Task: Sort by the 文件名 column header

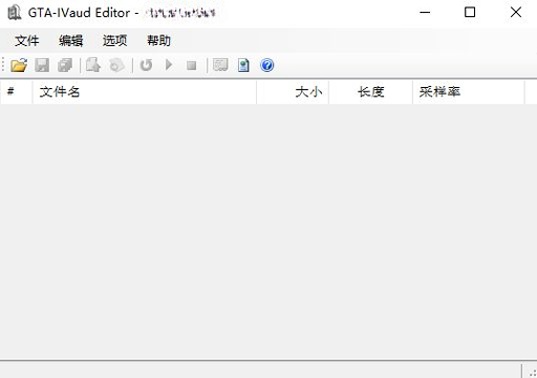Action: tap(144, 92)
